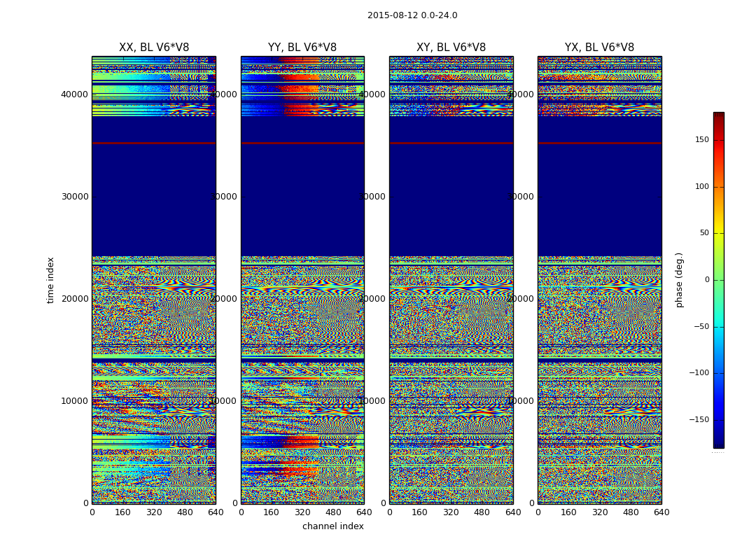Click the red horizontal line in the XX plot
Screen dimensions: 735x560
click(154, 143)
